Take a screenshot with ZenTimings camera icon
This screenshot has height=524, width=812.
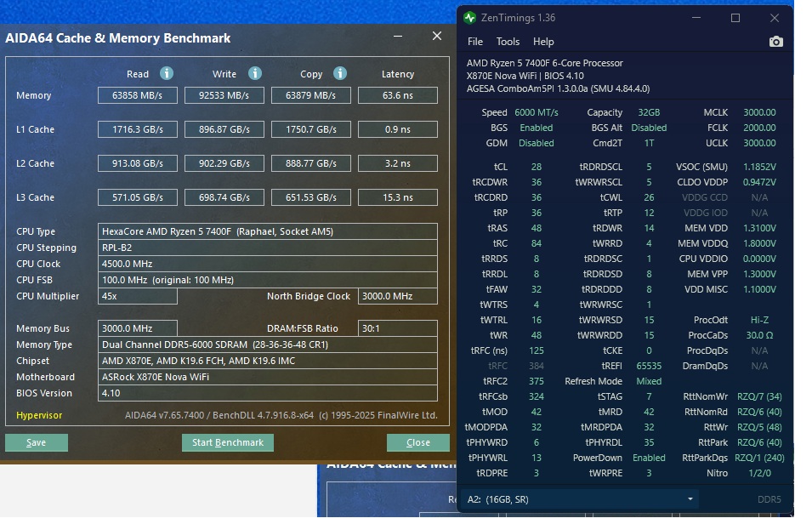click(x=775, y=42)
